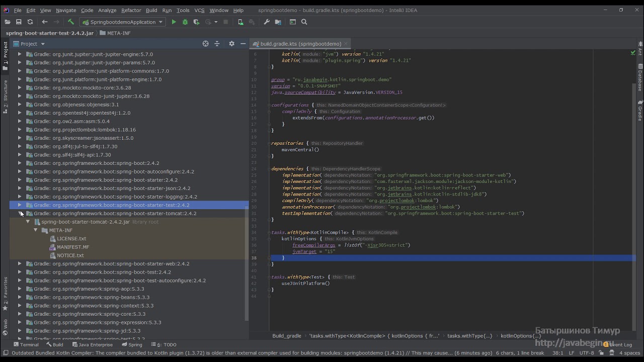Click the 38:1 cursor position indicator
This screenshot has height=362, width=644.
[557, 353]
